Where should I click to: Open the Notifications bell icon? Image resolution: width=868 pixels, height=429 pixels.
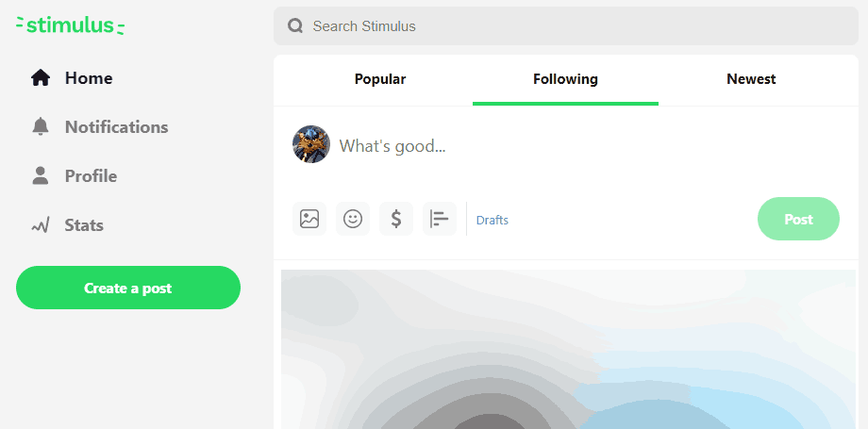click(41, 126)
